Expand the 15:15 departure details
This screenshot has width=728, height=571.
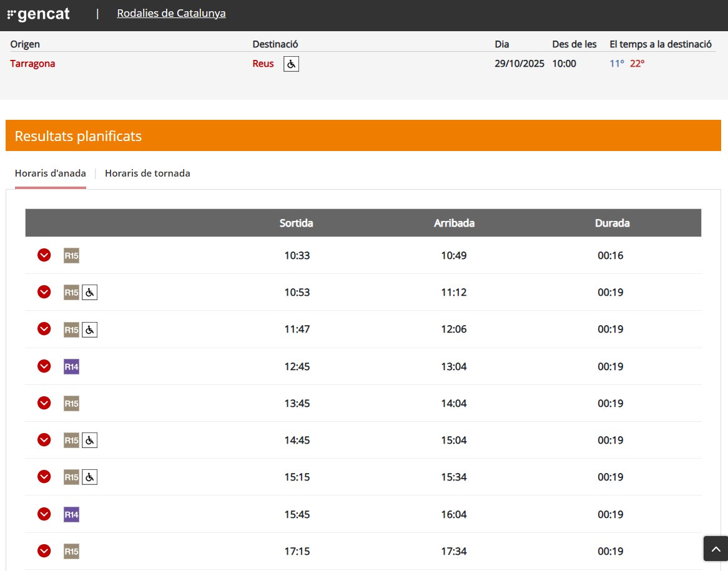click(44, 477)
